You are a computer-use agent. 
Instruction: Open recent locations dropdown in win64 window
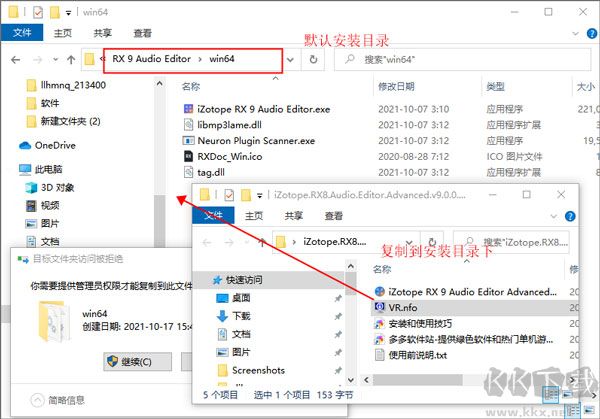click(56, 60)
